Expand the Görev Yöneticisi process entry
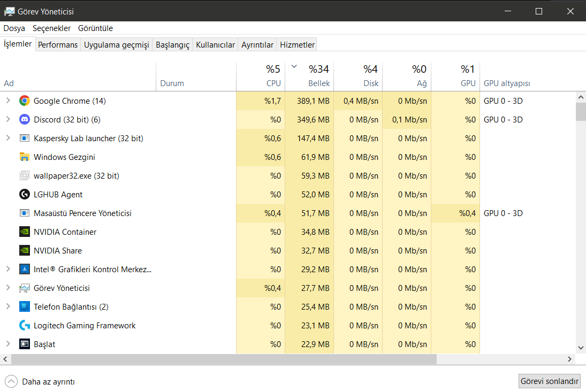 [x=8, y=288]
